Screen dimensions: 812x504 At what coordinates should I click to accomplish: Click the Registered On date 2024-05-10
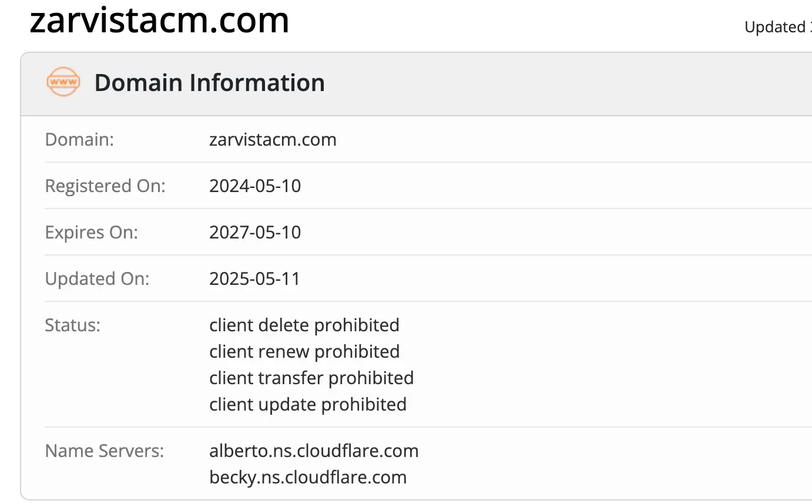[x=255, y=186]
